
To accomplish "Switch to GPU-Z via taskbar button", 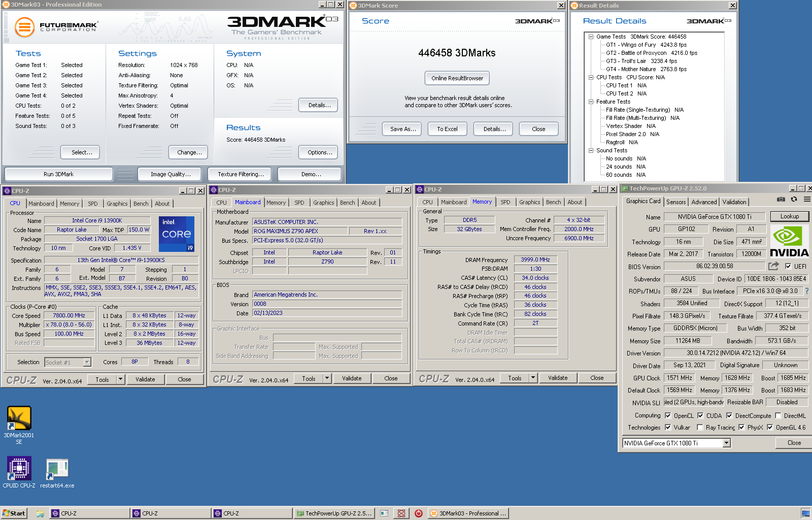I will [334, 513].
